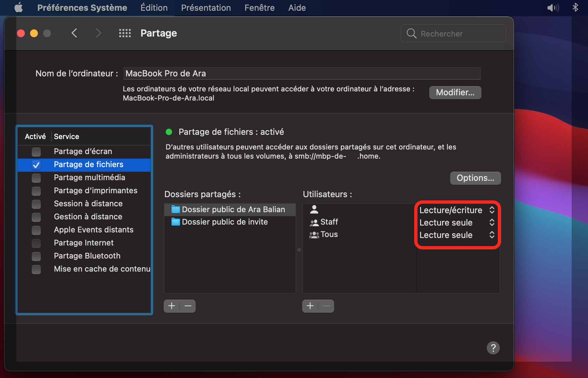Select Partage d'imprimantes service row
Image resolution: width=588 pixels, height=378 pixels.
84,191
